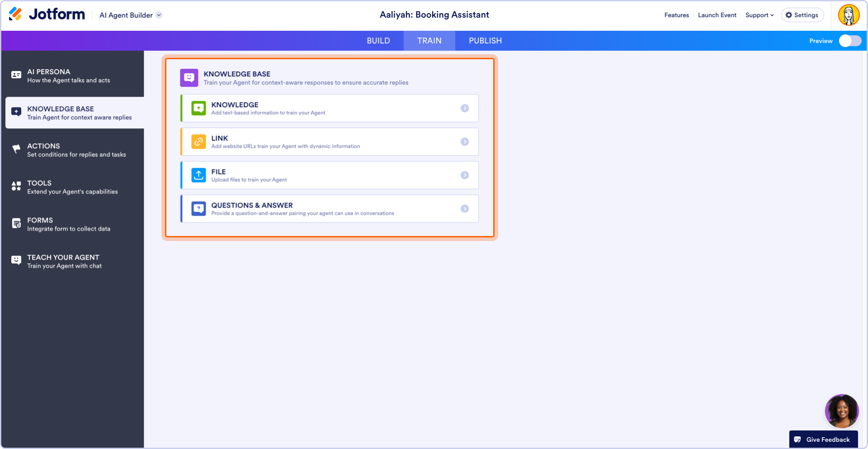Click the Jotform logo icon
The height and width of the screenshot is (449, 868).
[x=15, y=14]
